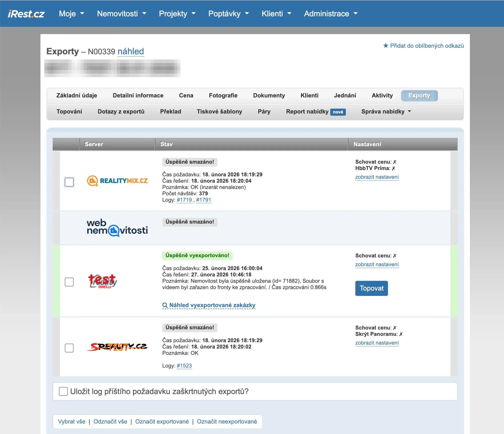The width and height of the screenshot is (504, 434).
Task: Click the test reality iDNES server logo
Action: coord(103,281)
